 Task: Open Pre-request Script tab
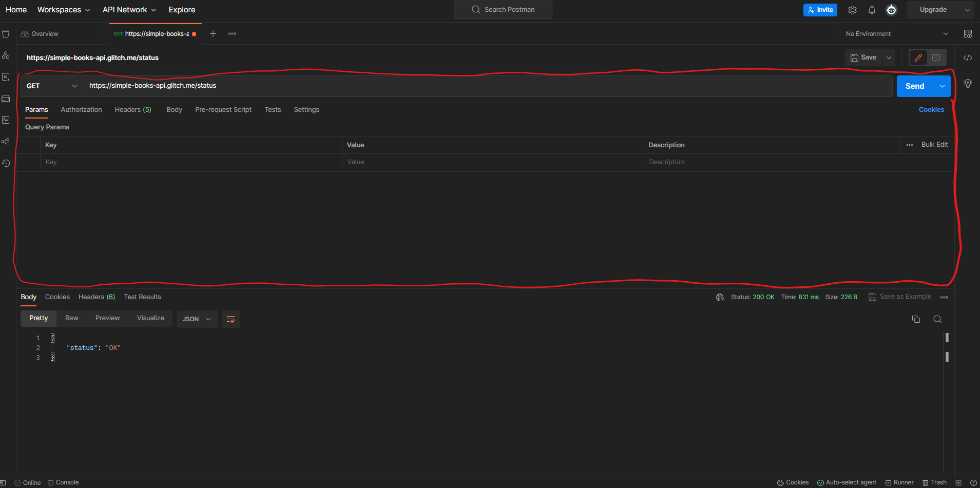[223, 110]
